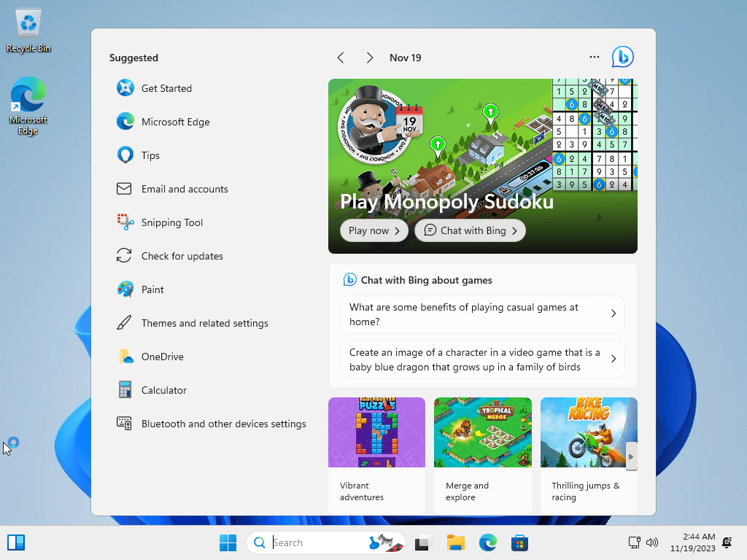Open the Merge and explore game card
Image resolution: width=747 pixels, height=560 pixels.
point(483,455)
